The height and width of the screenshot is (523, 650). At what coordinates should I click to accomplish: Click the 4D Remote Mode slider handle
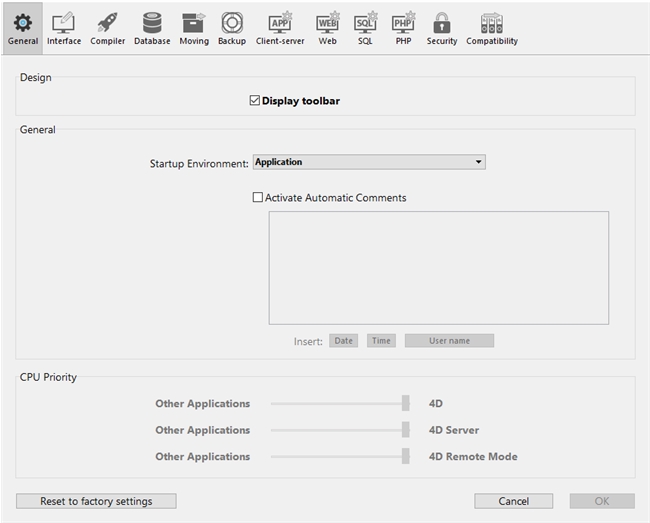point(406,456)
